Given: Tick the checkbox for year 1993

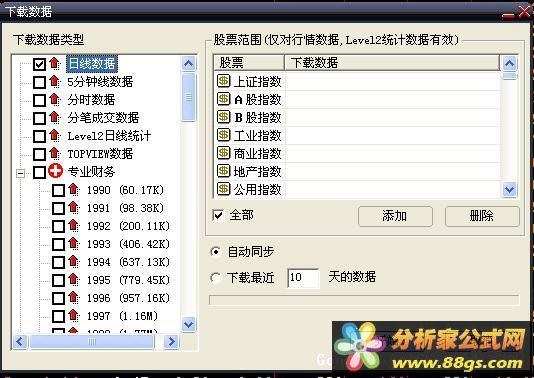Looking at the screenshot, I should [x=59, y=245].
